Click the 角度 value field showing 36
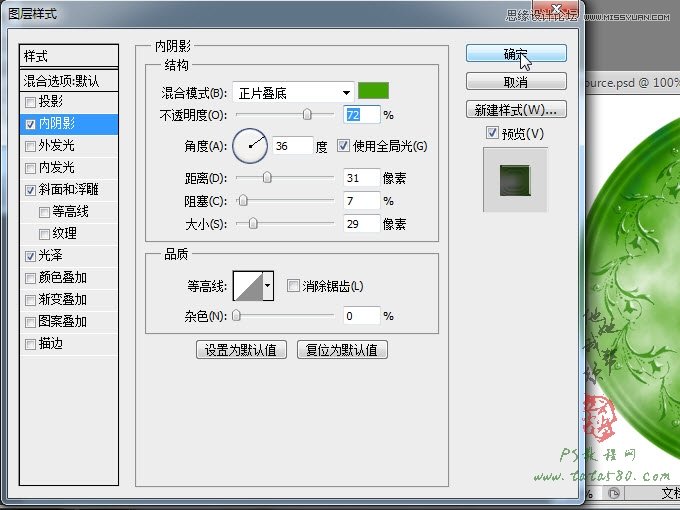 (293, 146)
